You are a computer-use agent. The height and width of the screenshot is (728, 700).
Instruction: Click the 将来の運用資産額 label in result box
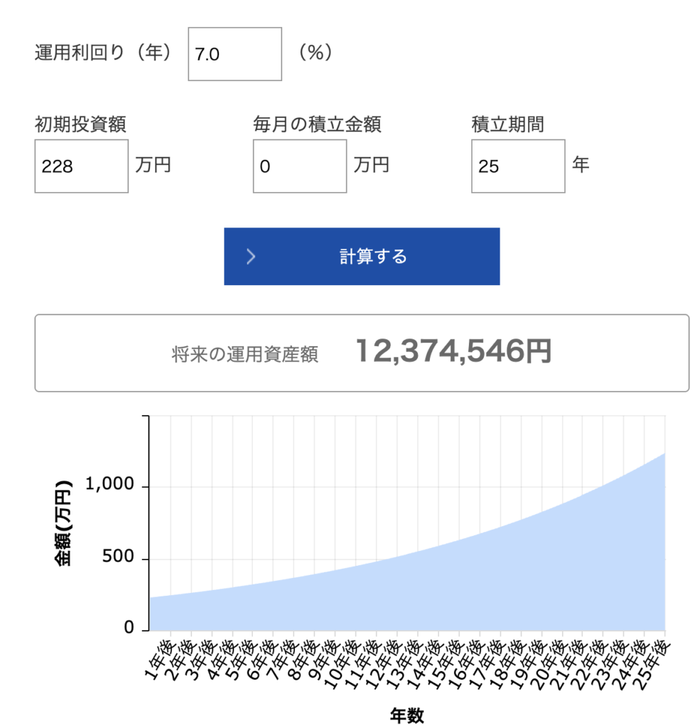click(244, 355)
